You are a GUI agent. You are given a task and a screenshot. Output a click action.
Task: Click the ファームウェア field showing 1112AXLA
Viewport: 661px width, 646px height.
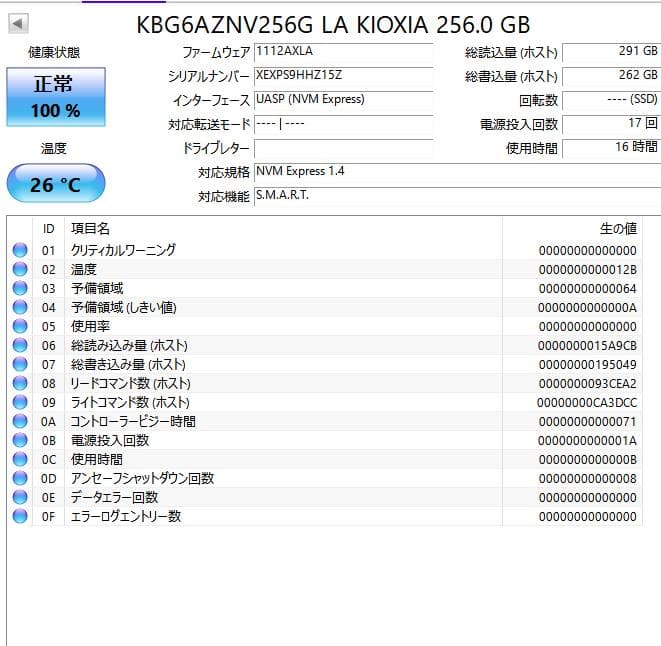344,52
